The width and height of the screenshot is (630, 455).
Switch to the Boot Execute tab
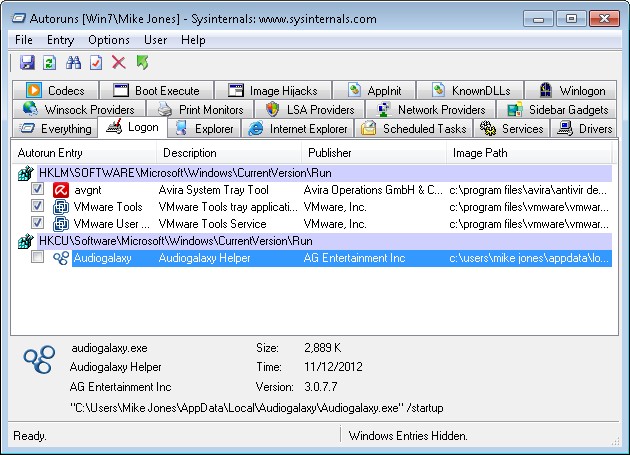point(156,90)
